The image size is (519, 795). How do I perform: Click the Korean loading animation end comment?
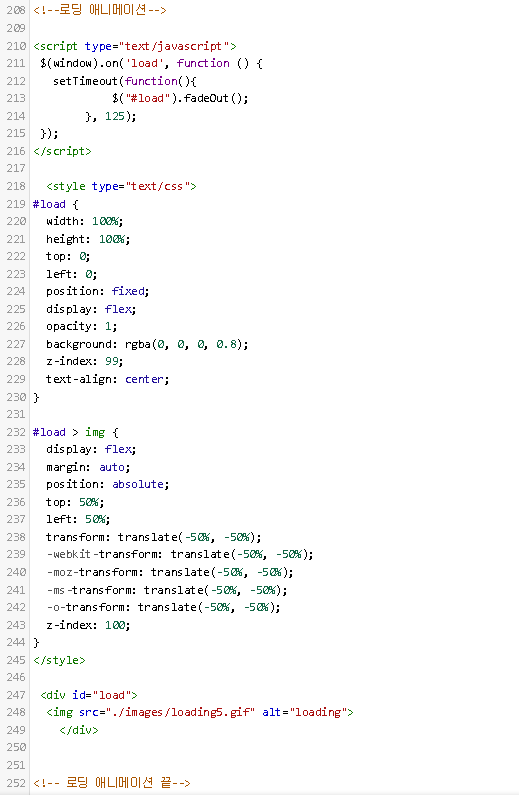[x=112, y=783]
